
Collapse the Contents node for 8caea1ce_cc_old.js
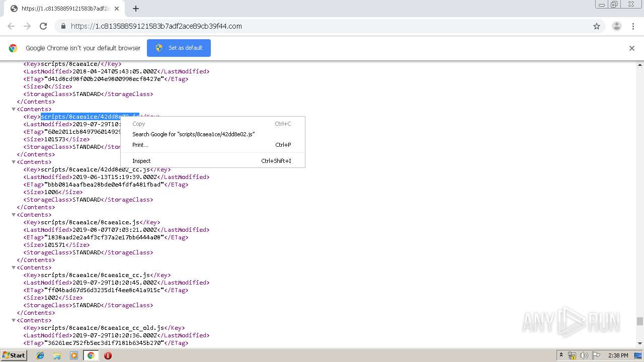(x=14, y=320)
